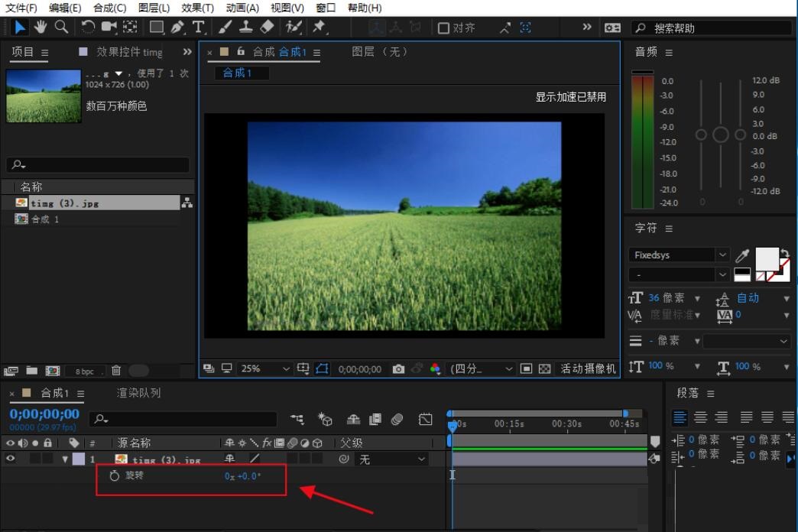Collapse the timg (3).jpg layer properties
The height and width of the screenshot is (532, 798).
coord(65,459)
